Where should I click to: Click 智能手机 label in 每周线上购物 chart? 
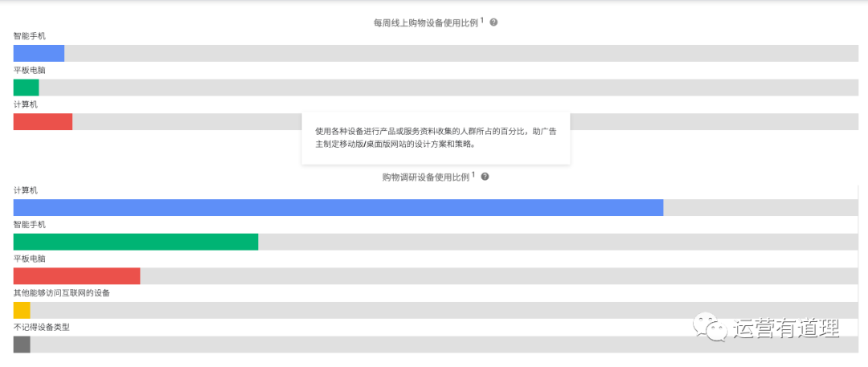(x=30, y=36)
